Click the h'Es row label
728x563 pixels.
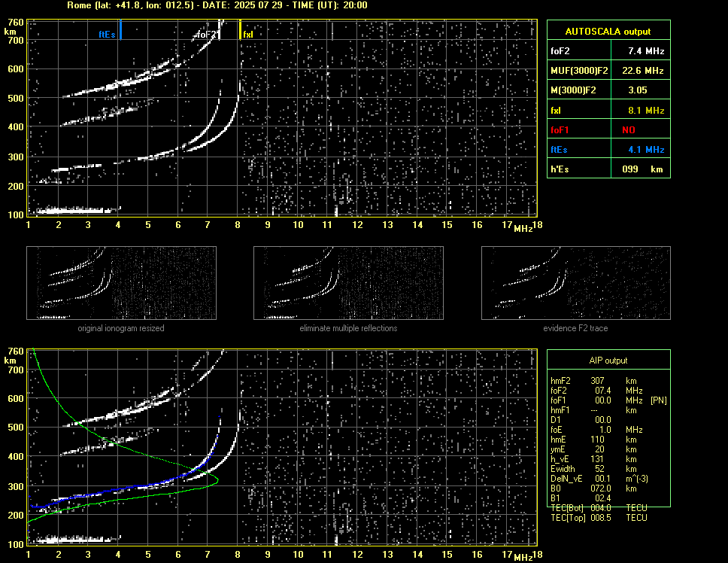click(x=560, y=169)
